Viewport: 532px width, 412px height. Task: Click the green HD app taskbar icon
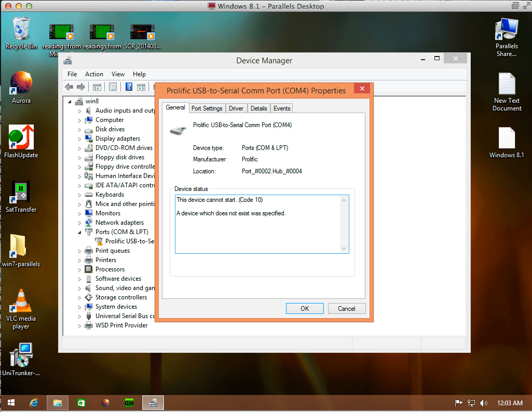129,403
